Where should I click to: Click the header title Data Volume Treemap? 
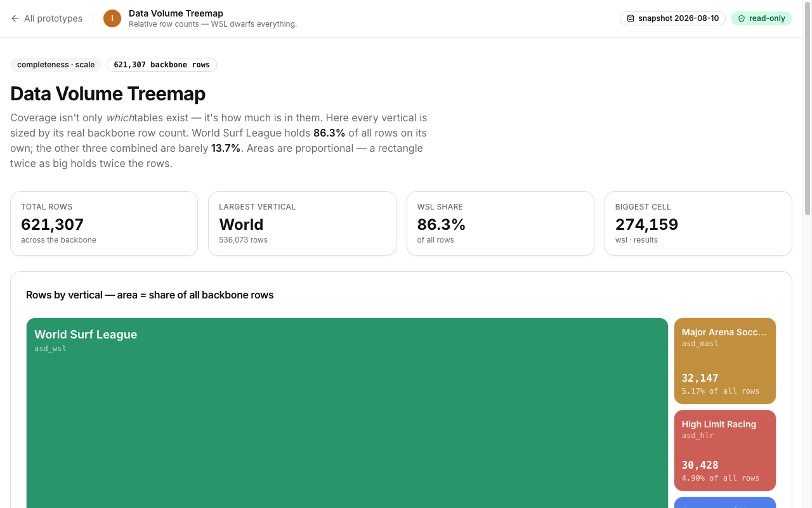click(176, 13)
